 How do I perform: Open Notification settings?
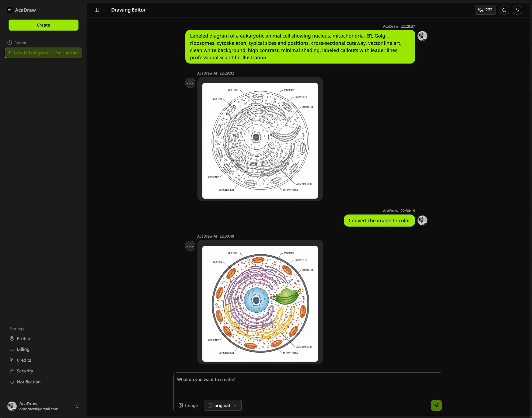[x=29, y=382]
